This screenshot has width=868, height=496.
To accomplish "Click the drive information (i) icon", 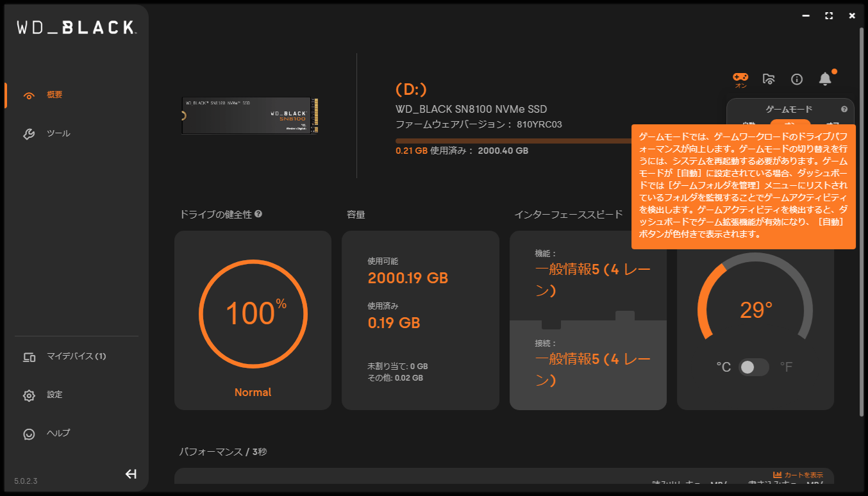I will click(797, 79).
